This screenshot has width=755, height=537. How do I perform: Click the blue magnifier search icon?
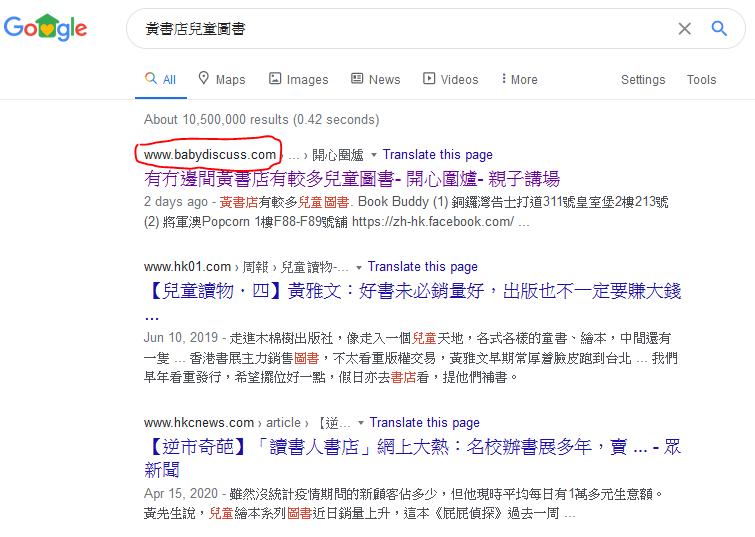[x=719, y=28]
